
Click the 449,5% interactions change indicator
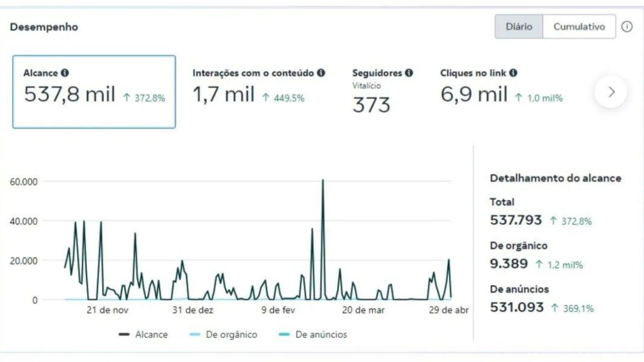click(283, 98)
